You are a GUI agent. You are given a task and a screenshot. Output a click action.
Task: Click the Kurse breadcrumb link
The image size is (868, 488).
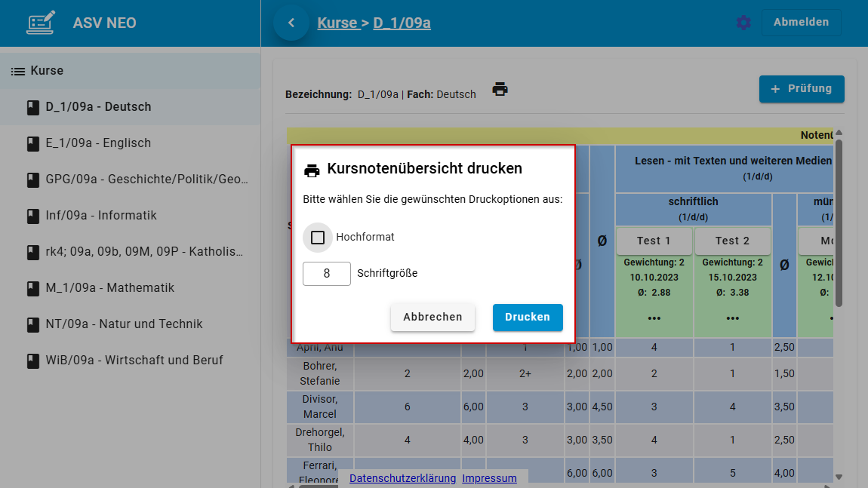[x=339, y=23]
